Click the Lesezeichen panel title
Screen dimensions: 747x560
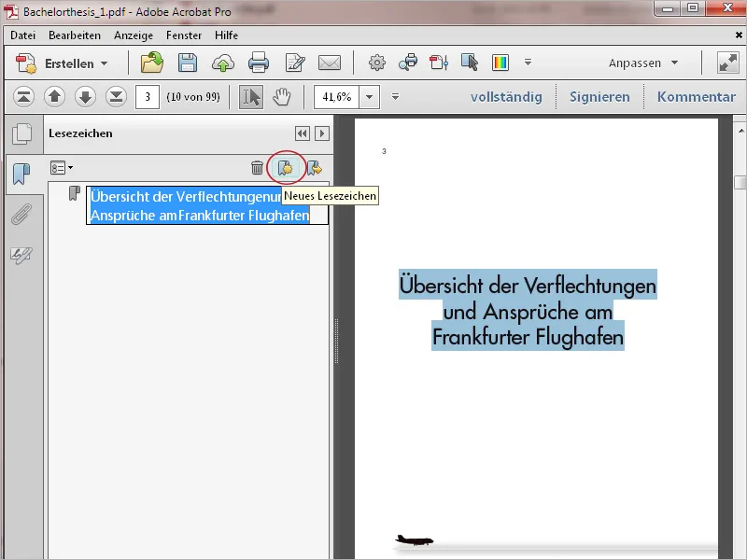pyautogui.click(x=80, y=133)
